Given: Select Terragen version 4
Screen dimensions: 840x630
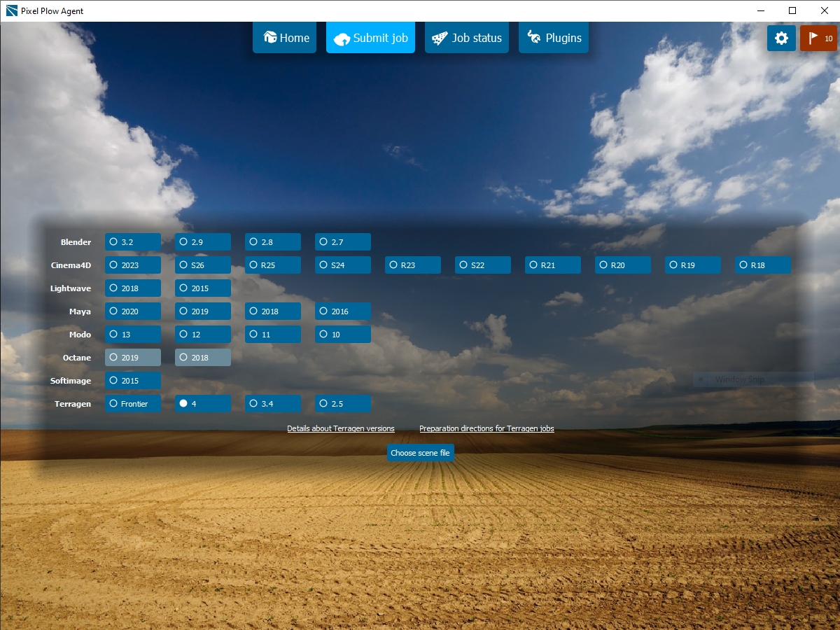Looking at the screenshot, I should pos(203,404).
